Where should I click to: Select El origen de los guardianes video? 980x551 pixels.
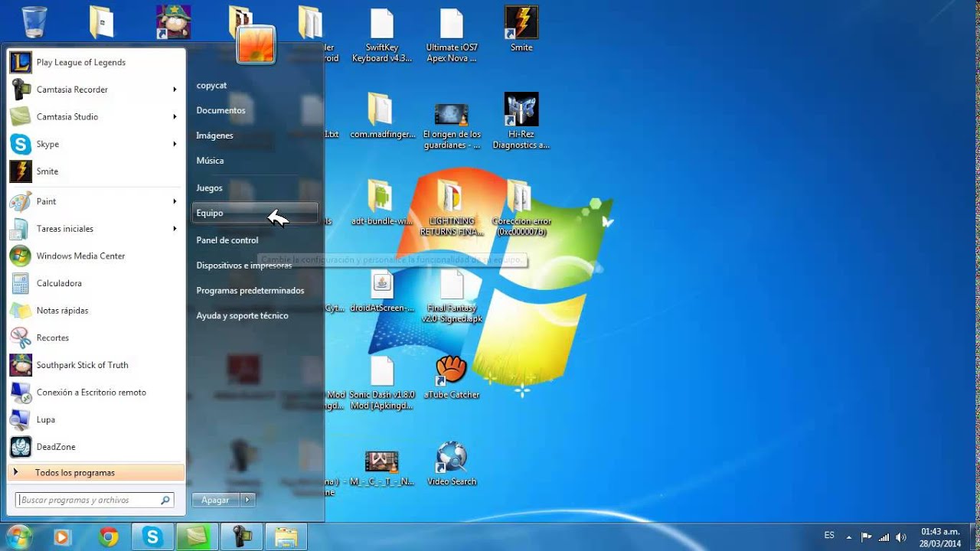(x=452, y=126)
